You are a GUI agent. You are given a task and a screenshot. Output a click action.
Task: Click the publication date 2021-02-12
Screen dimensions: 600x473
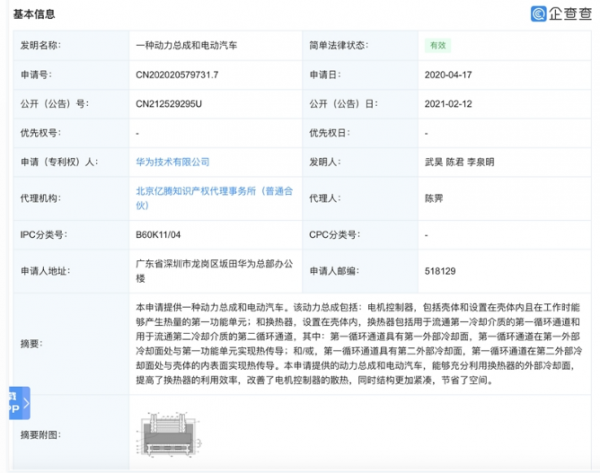(448, 104)
